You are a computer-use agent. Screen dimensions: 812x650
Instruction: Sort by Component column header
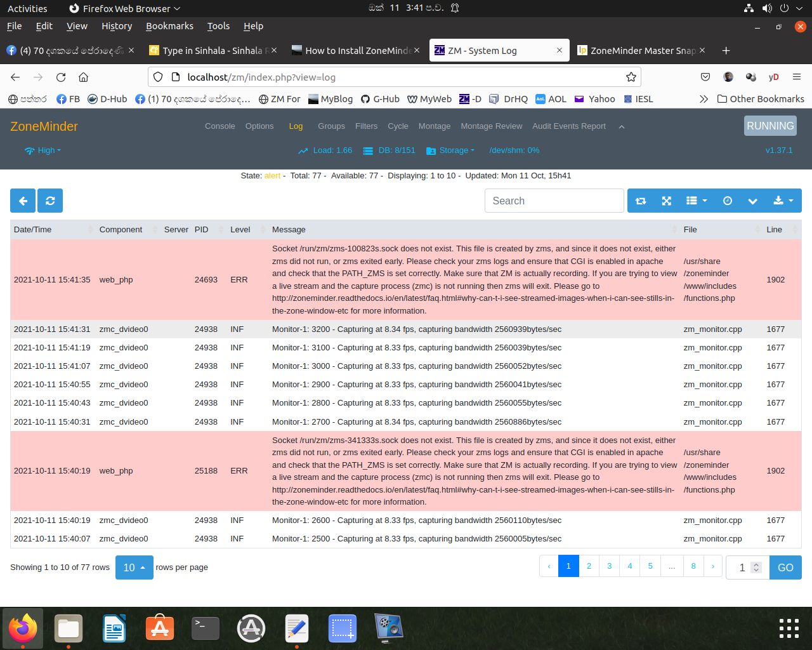click(x=129, y=230)
